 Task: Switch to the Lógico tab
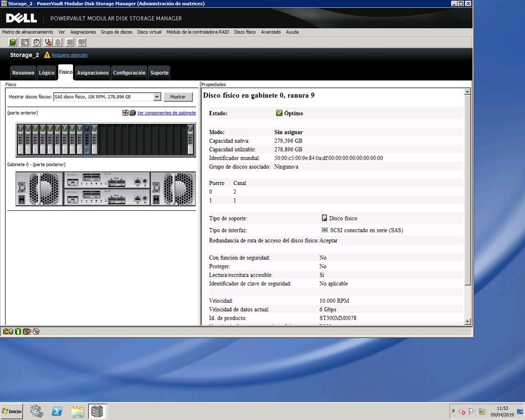(47, 73)
